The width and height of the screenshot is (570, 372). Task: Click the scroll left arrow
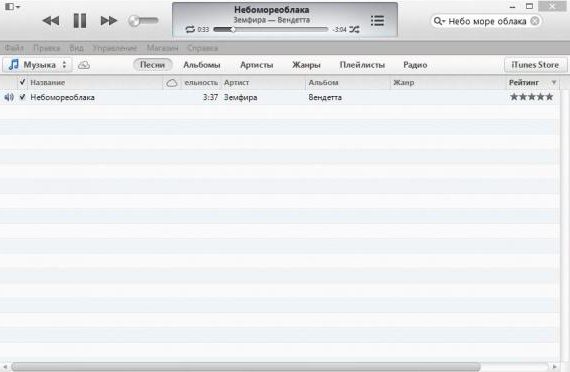pos(5,367)
